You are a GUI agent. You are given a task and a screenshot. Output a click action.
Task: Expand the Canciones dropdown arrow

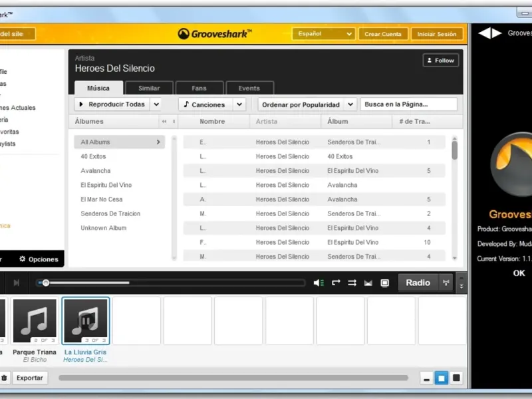tap(239, 104)
